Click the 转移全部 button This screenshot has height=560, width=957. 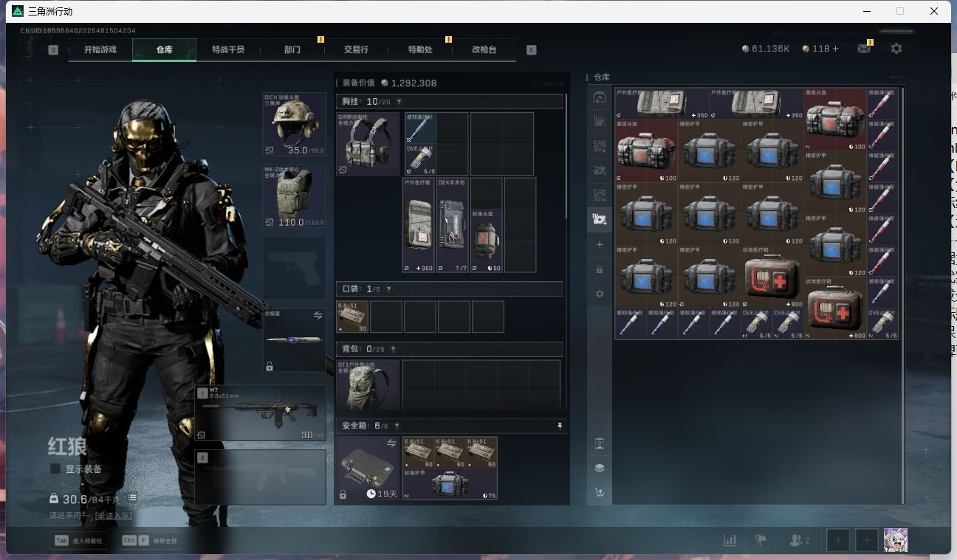tap(152, 541)
